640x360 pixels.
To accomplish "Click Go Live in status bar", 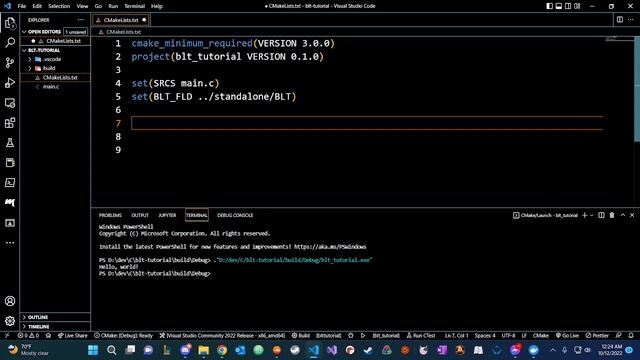I will click(567, 336).
